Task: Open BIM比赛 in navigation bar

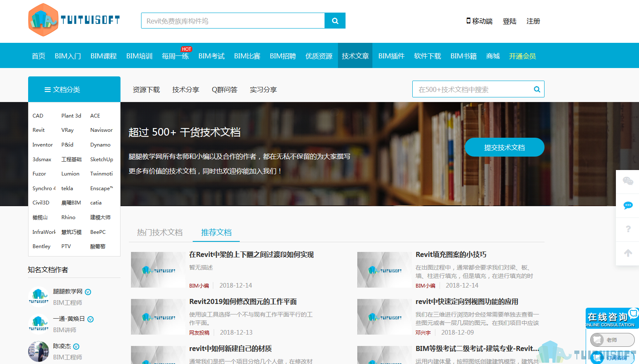Action: (x=247, y=56)
